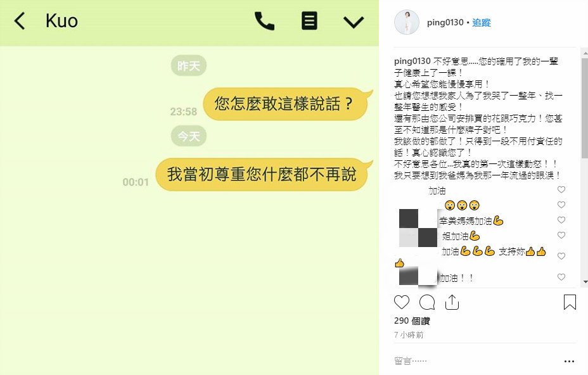Call Kuo with the phone icon
The image size is (588, 375).
[264, 21]
